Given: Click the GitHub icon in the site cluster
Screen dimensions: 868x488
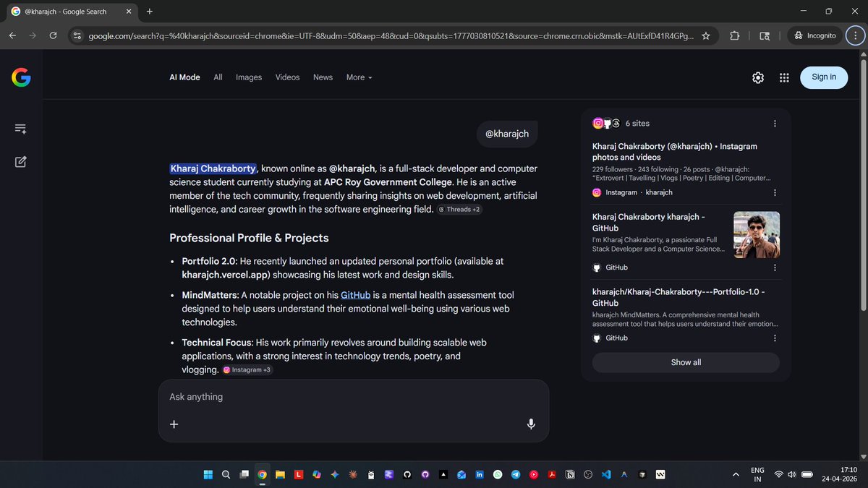Looking at the screenshot, I should 607,123.
